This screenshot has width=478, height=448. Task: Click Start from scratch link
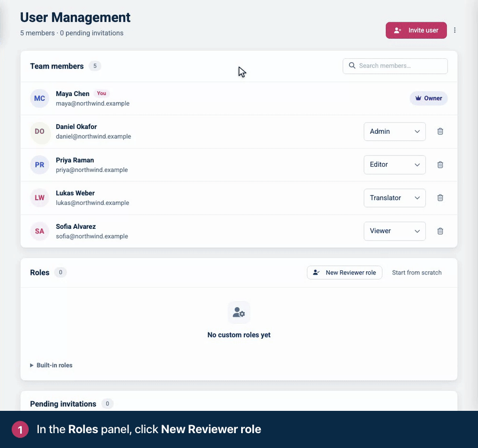point(416,272)
